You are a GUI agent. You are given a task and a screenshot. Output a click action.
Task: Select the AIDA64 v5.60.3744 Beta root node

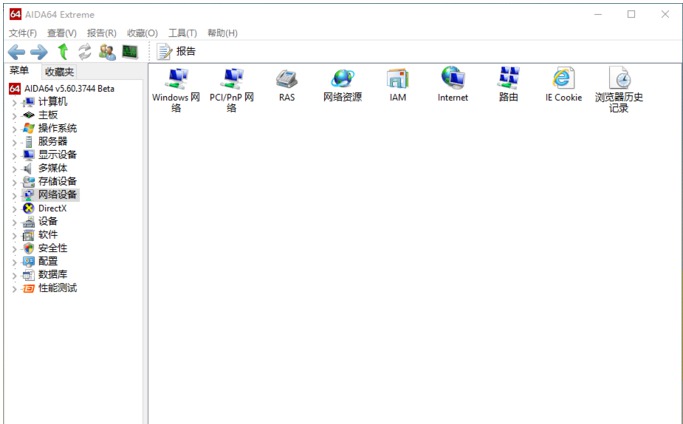pos(62,88)
